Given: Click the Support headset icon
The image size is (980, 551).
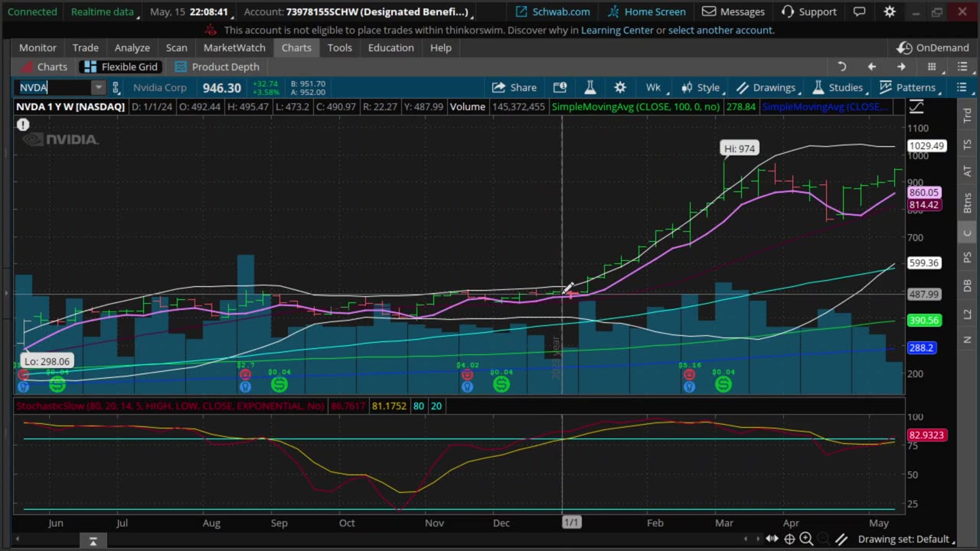Looking at the screenshot, I should (x=788, y=11).
